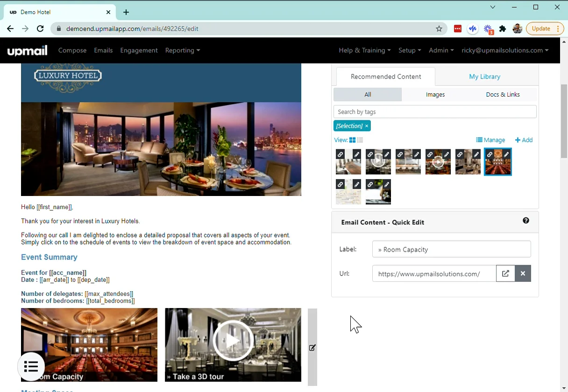
Task: Expand the Reporting menu
Action: (x=183, y=50)
